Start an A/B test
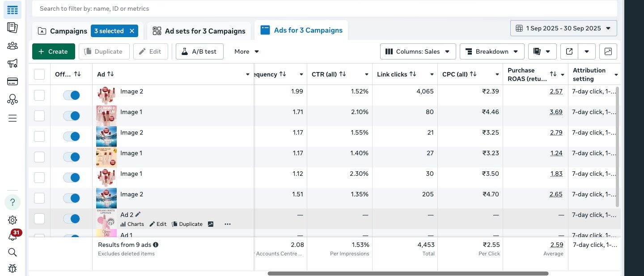This screenshot has width=644, height=276. tap(199, 51)
